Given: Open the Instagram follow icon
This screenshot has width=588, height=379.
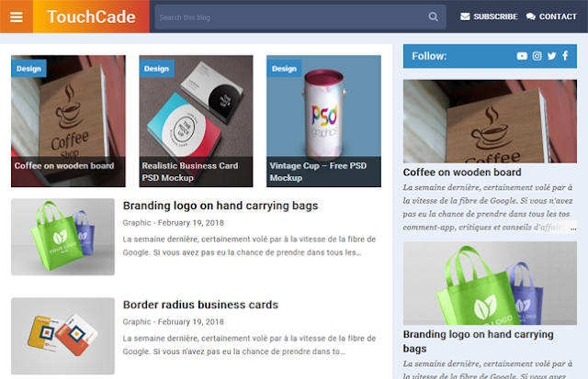Looking at the screenshot, I should point(537,56).
